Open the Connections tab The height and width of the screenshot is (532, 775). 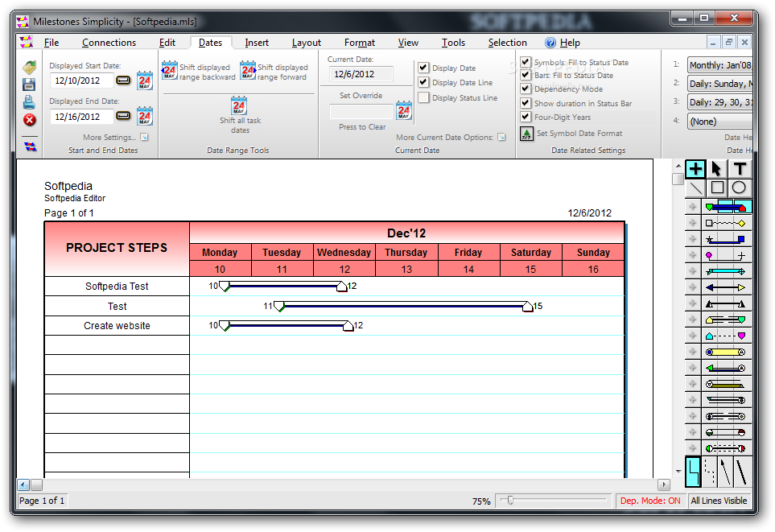(109, 43)
